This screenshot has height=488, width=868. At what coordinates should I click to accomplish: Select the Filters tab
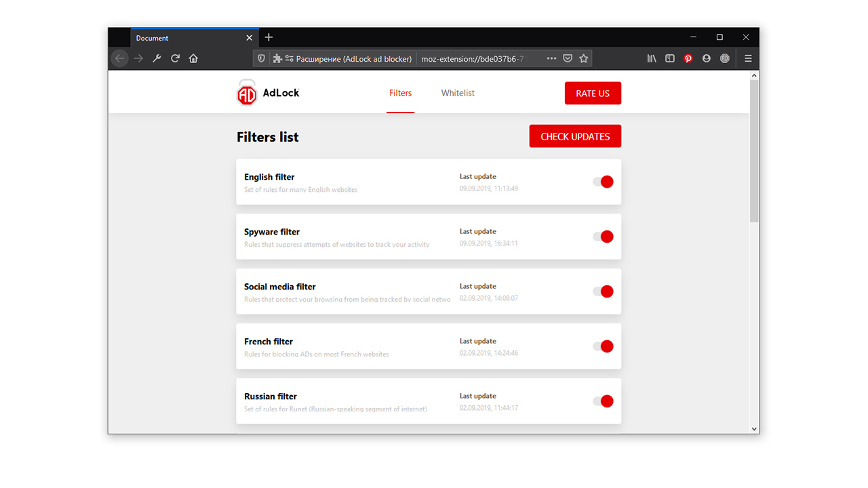[400, 94]
